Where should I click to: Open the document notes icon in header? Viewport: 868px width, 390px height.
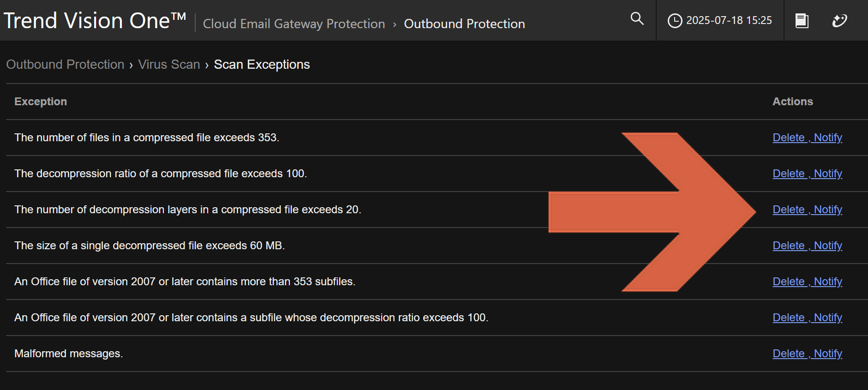[x=802, y=21]
